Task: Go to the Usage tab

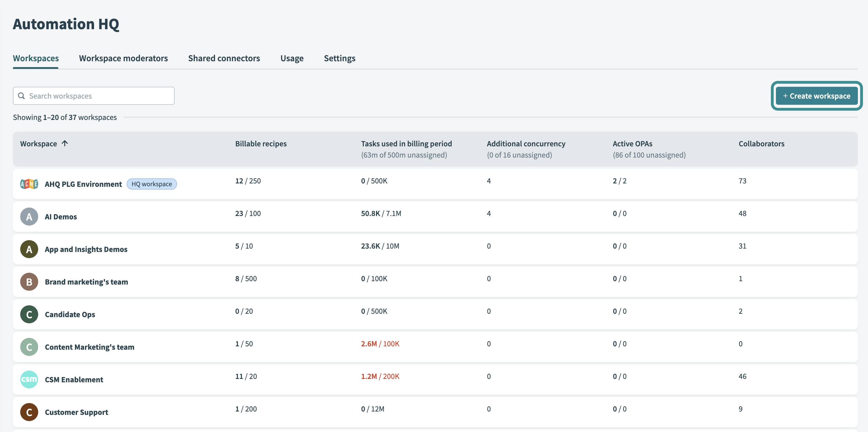Action: click(x=292, y=58)
